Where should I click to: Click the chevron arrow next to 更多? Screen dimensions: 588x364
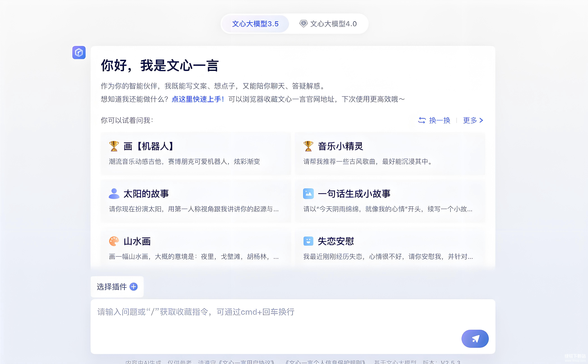pos(481,120)
